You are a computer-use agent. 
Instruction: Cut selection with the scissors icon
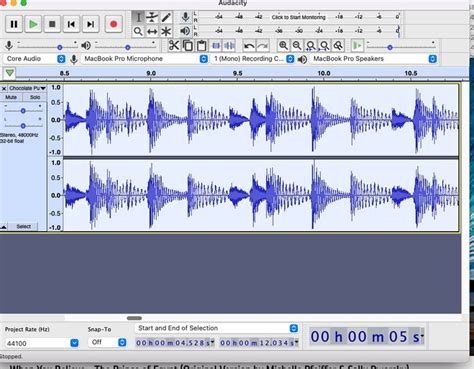coord(174,45)
